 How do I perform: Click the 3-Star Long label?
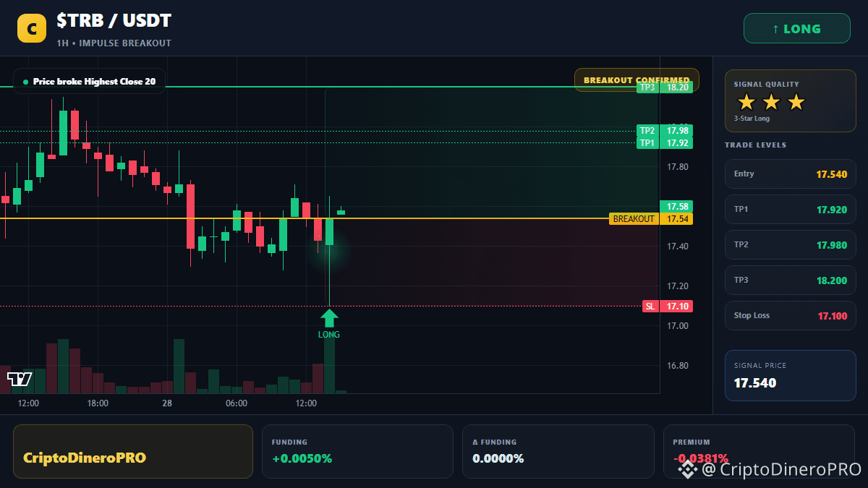pos(752,119)
